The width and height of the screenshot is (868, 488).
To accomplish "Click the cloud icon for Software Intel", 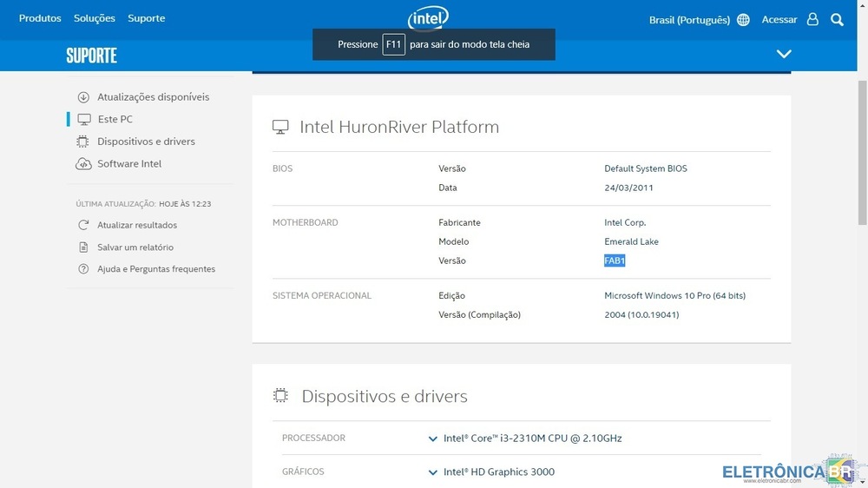I will coord(83,164).
